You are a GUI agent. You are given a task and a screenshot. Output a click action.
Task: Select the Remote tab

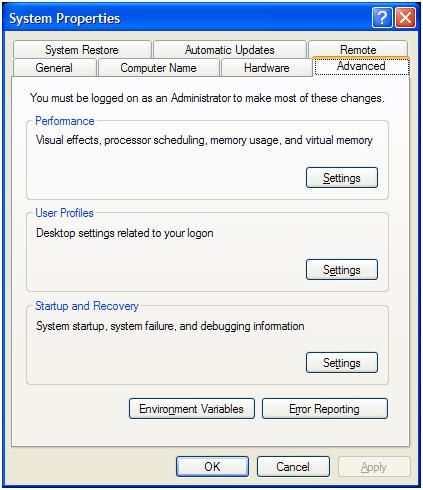pyautogui.click(x=358, y=49)
